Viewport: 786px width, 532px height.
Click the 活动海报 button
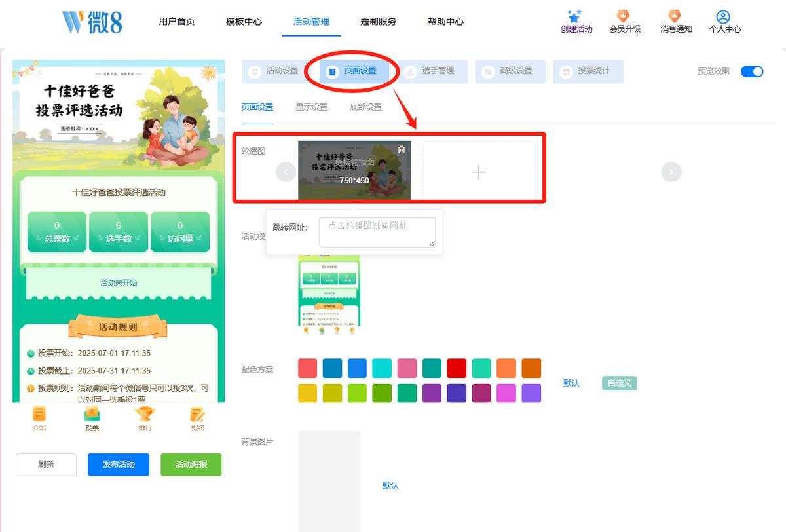(x=191, y=465)
